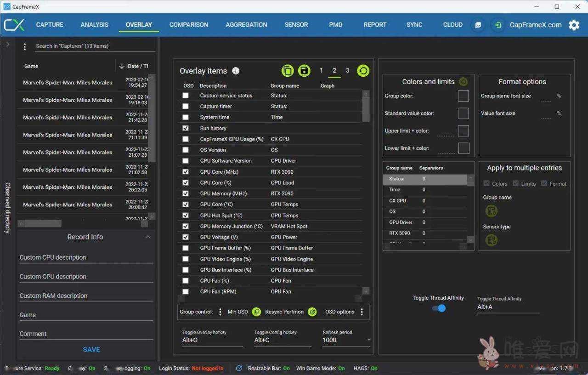Collapse the Record Info section
588x375 pixels.
coord(148,237)
